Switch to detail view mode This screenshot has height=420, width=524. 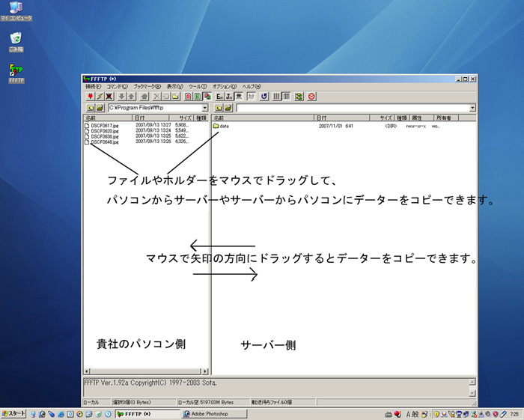pyautogui.click(x=286, y=97)
